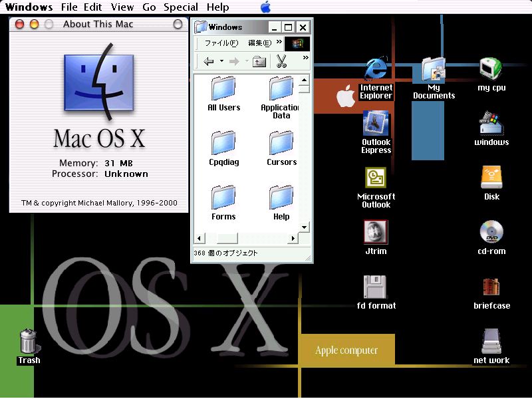Open the My Documents desktop folder

434,69
